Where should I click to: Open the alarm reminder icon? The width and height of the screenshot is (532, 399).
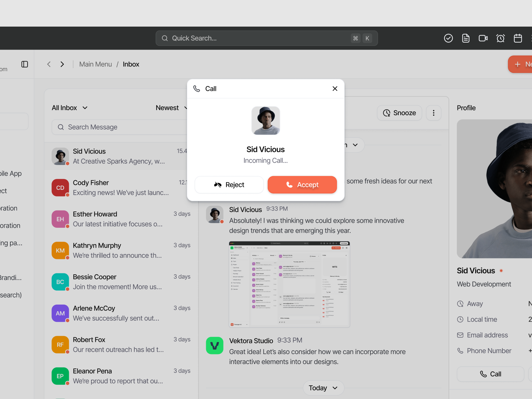click(x=500, y=38)
